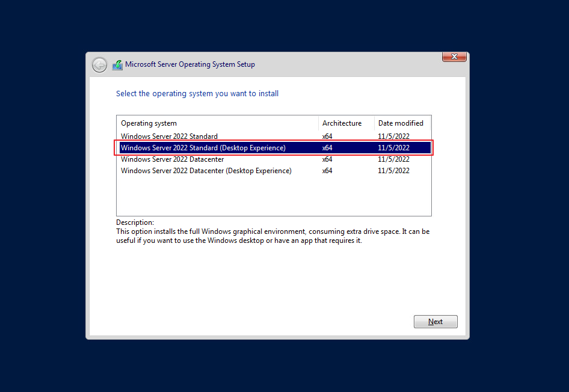The image size is (569, 392).
Task: Click the Back arrow button
Action: click(99, 66)
